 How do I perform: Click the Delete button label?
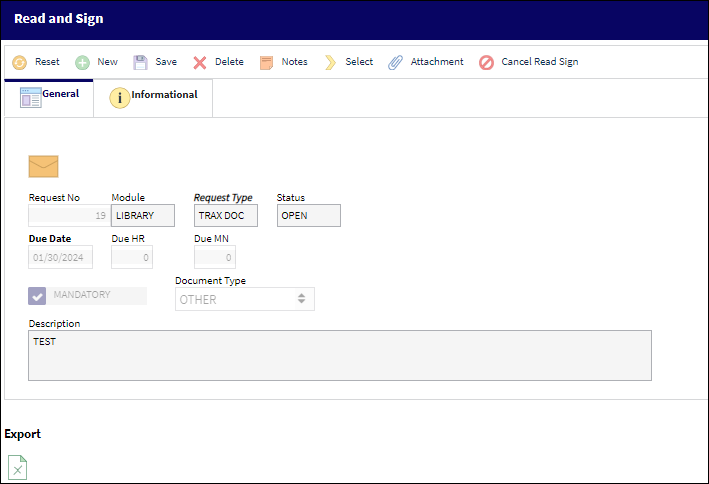[x=229, y=62]
